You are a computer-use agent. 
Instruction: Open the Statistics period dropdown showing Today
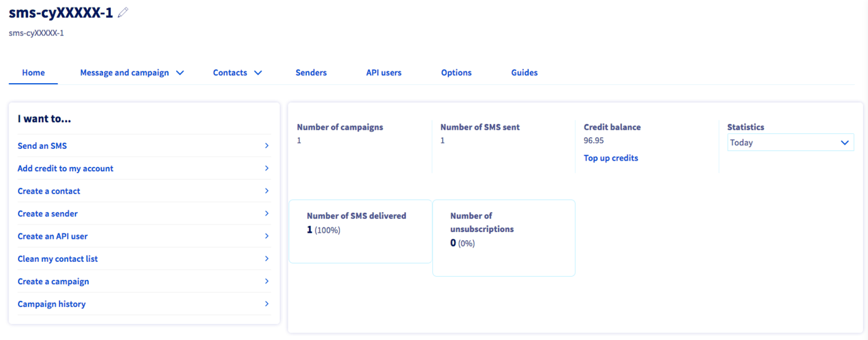click(x=790, y=143)
